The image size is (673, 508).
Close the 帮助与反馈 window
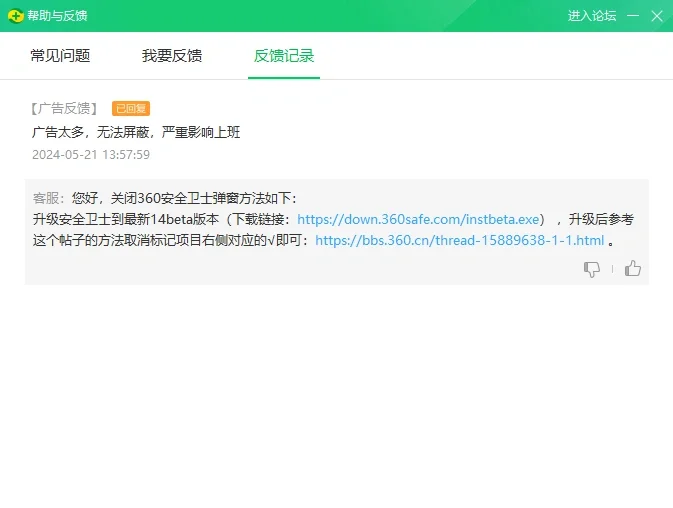pyautogui.click(x=657, y=16)
